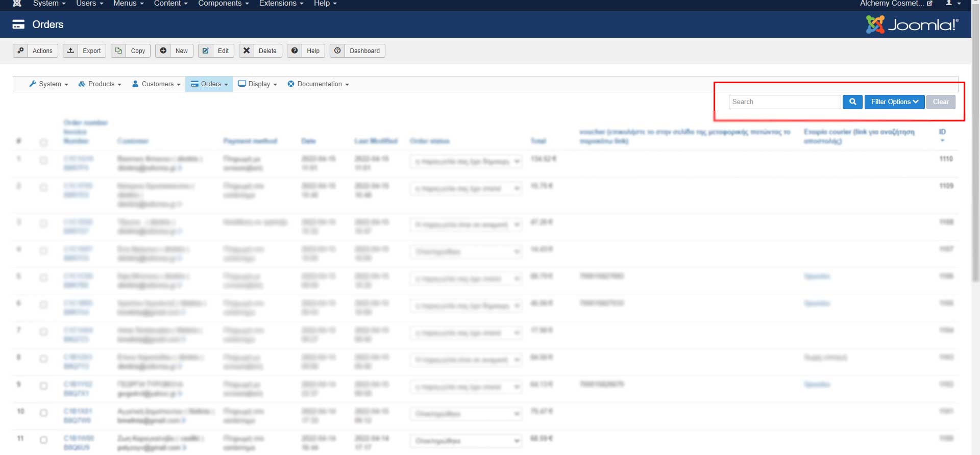Open the Extensions menu

[281, 4]
